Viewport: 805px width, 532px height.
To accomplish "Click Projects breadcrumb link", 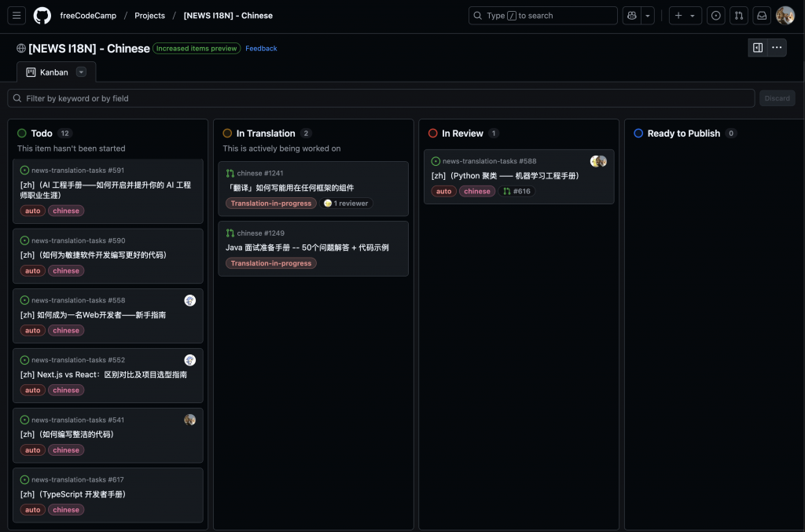I will click(x=150, y=16).
